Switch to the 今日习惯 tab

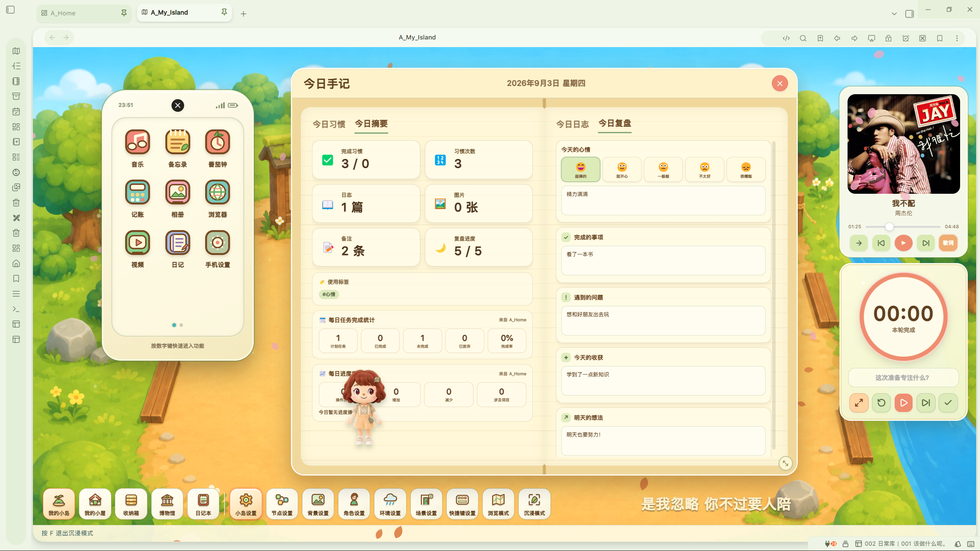point(329,124)
